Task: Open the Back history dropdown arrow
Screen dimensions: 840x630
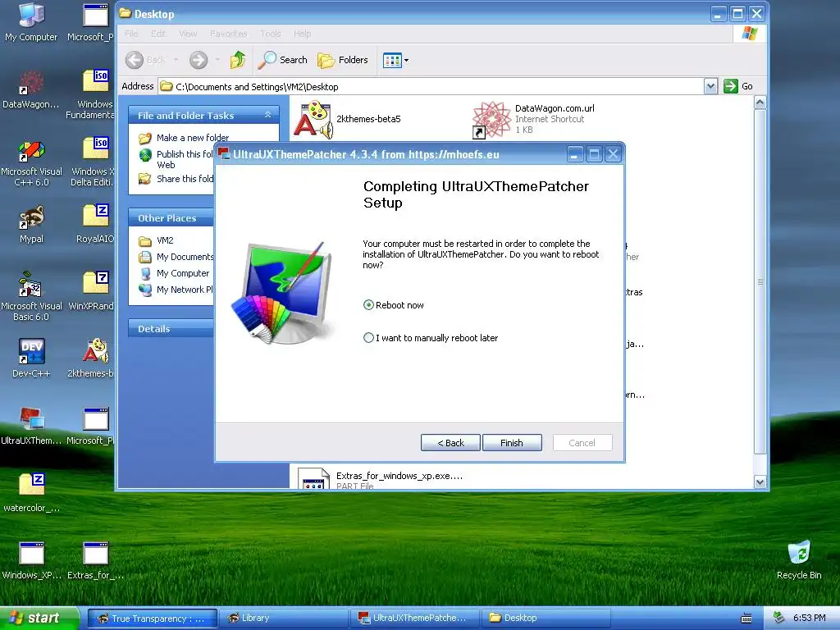Action: click(176, 60)
